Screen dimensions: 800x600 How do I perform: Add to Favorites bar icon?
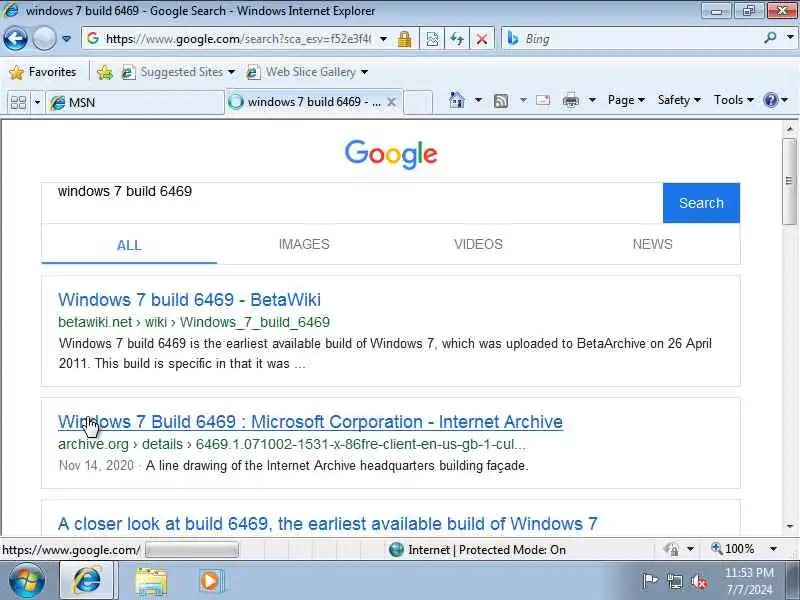coord(105,72)
